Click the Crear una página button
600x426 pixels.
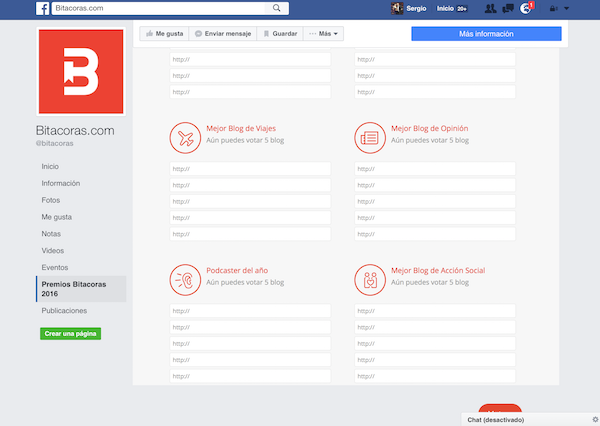tap(71, 333)
